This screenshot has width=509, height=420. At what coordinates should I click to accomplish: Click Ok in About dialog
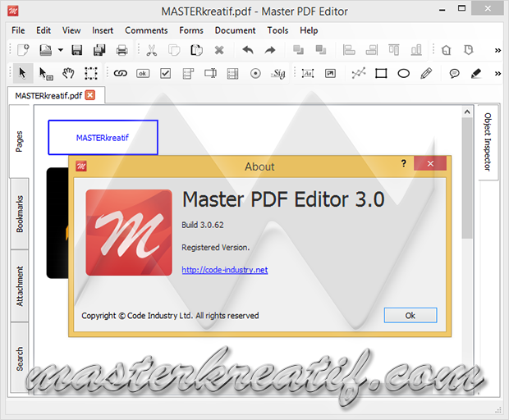coord(410,315)
